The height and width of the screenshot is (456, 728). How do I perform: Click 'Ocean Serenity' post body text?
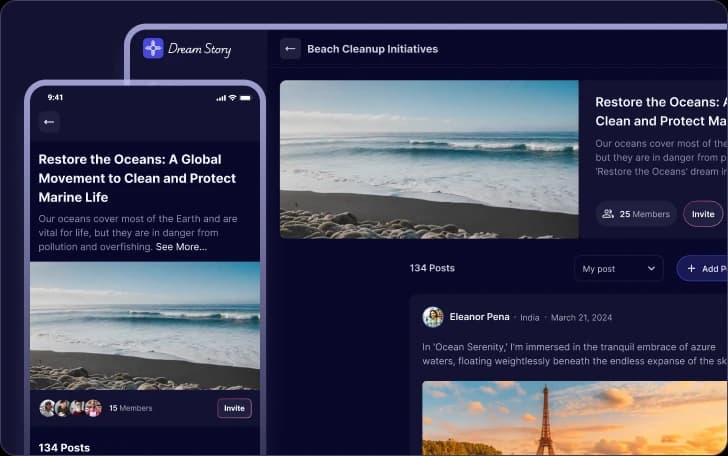click(x=575, y=354)
